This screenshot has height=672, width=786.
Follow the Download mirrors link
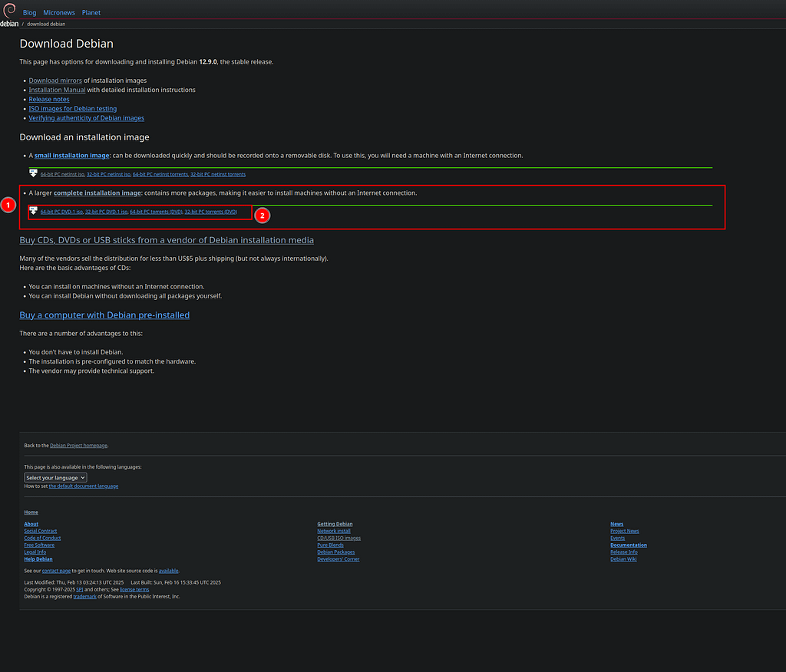(x=55, y=81)
